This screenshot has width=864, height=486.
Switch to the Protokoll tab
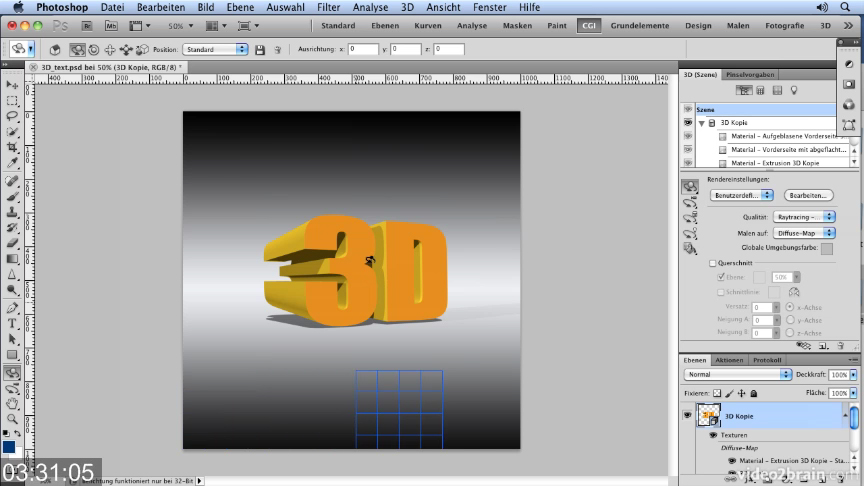[x=767, y=360]
